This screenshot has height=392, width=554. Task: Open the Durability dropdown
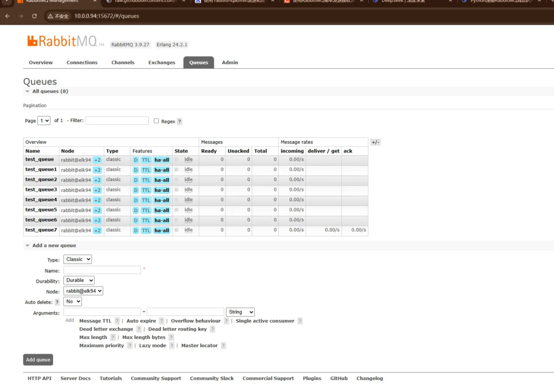(x=78, y=281)
